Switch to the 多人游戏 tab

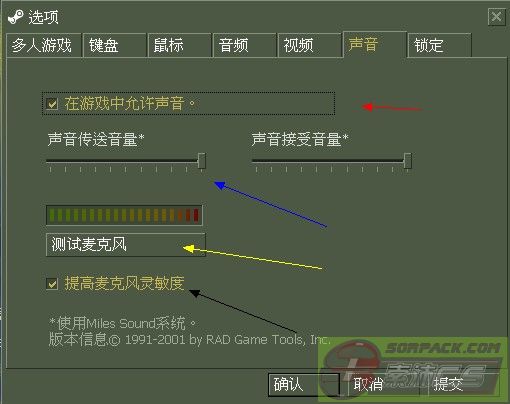[43, 45]
